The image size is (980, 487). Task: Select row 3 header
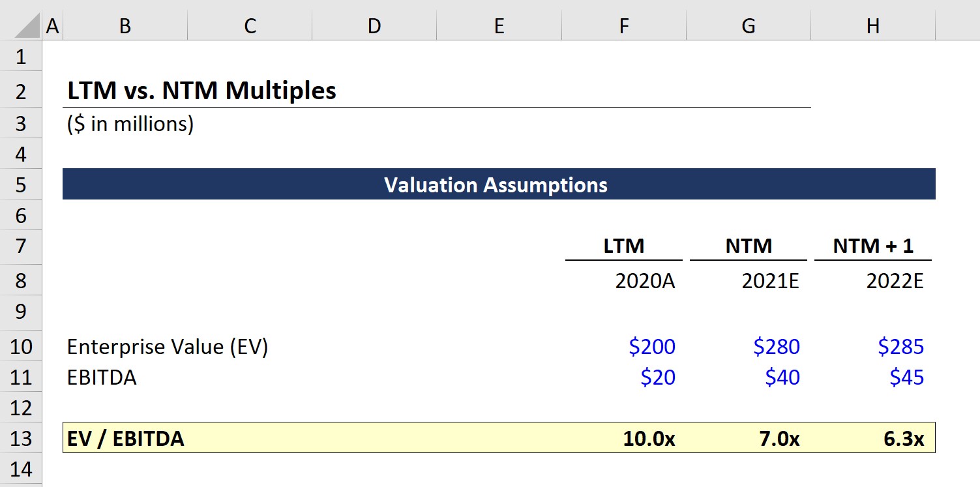pos(21,123)
